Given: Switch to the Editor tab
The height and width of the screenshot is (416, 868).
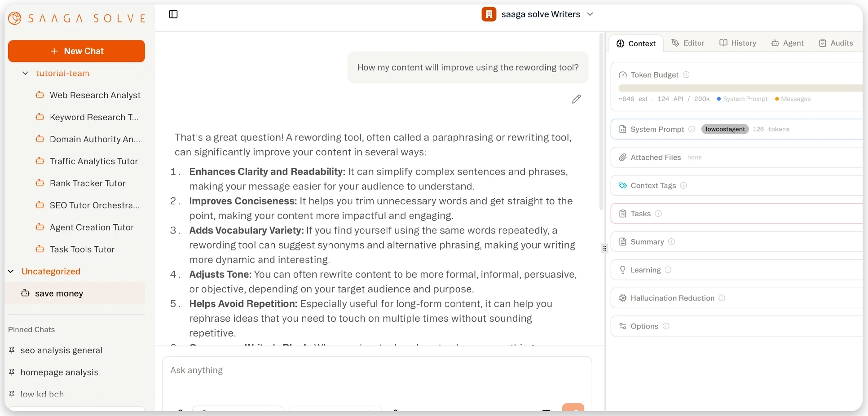Looking at the screenshot, I should point(687,43).
